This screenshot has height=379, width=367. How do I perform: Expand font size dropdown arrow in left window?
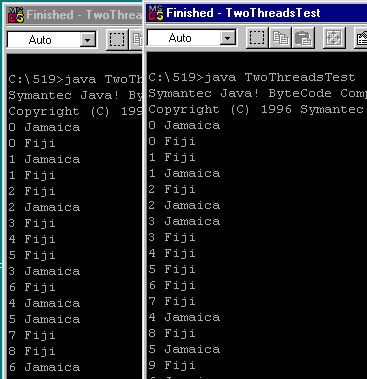(88, 40)
